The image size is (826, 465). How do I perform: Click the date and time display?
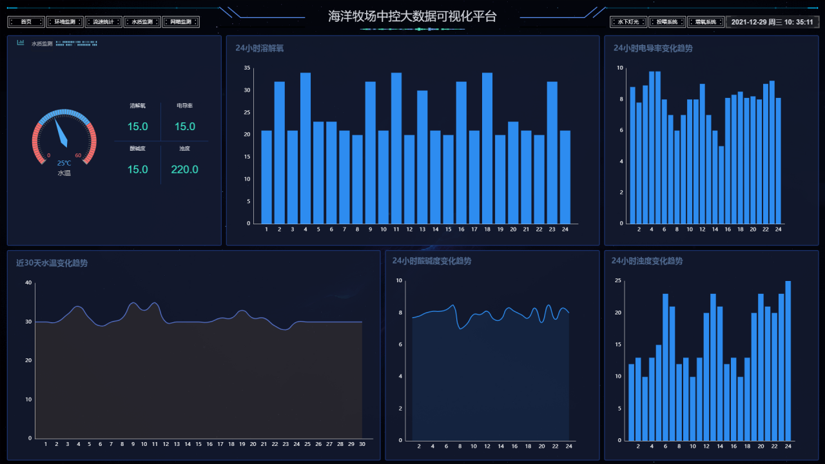click(771, 21)
